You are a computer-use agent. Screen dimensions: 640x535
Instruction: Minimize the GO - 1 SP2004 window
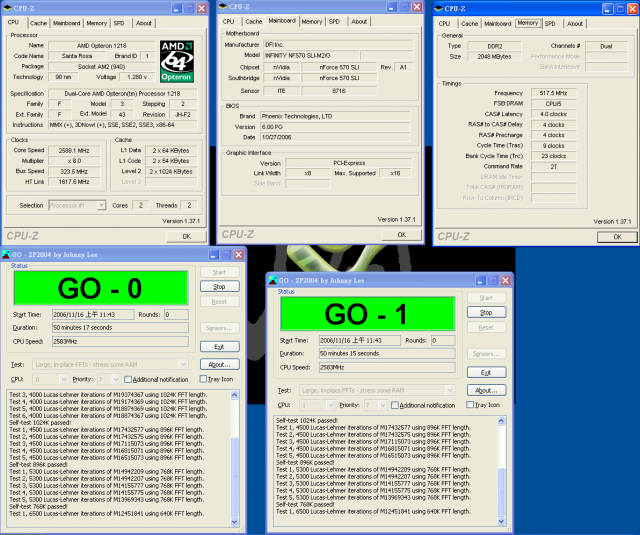point(481,280)
